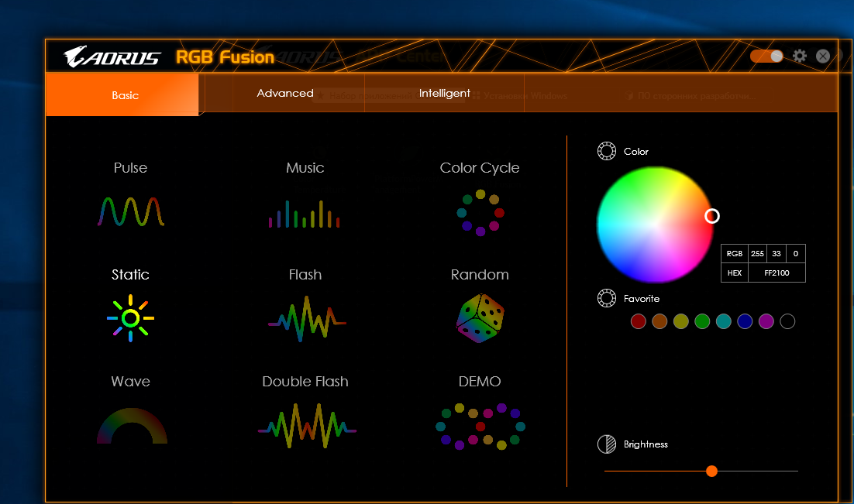Pick the Wave rainbow arc icon
854x504 pixels.
click(x=132, y=426)
